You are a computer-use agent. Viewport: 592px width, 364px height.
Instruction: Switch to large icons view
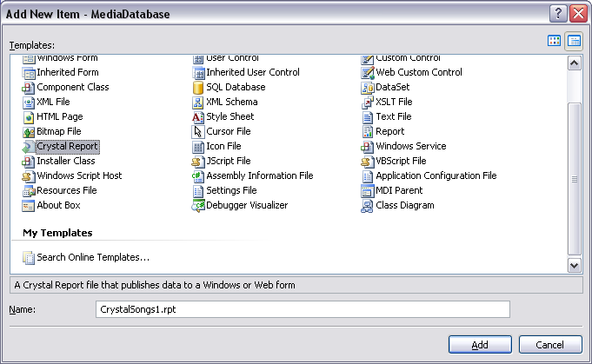(554, 41)
